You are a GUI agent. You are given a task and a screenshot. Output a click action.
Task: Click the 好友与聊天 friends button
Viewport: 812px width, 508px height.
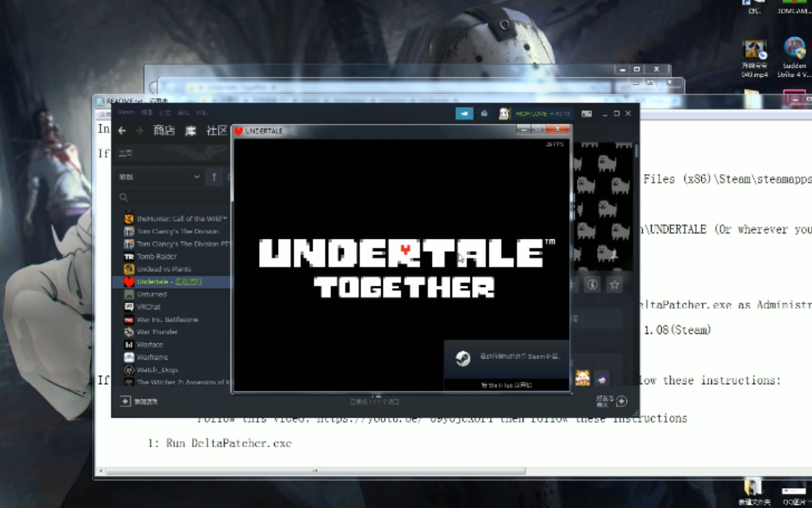[608, 402]
